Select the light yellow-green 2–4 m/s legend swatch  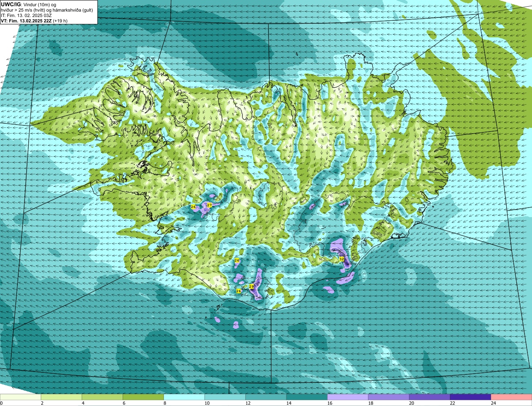pyautogui.click(x=62, y=397)
